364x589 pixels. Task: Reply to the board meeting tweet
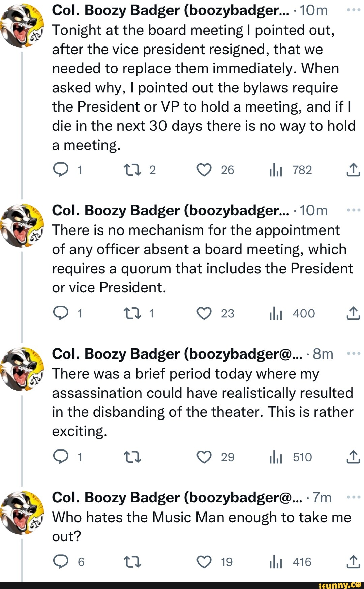point(61,170)
